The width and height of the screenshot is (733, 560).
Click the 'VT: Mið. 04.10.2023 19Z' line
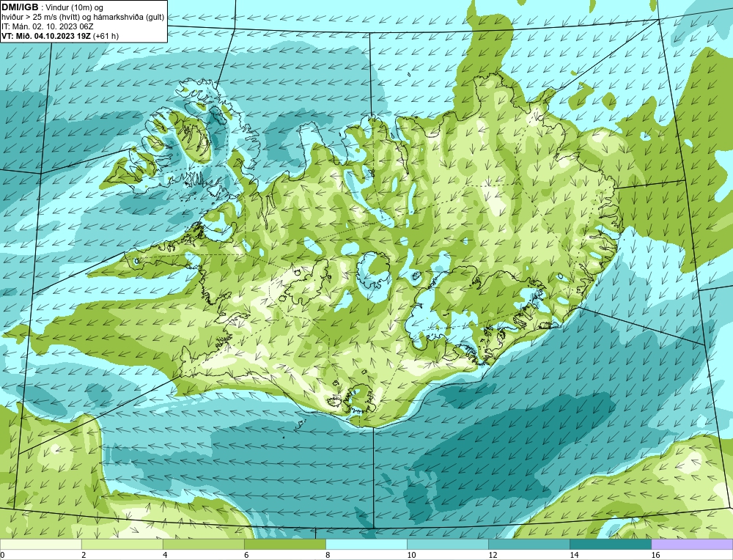(46, 36)
